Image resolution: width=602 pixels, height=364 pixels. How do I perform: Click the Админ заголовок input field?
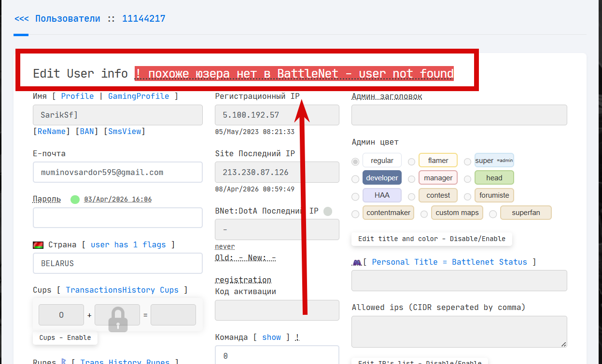point(459,115)
